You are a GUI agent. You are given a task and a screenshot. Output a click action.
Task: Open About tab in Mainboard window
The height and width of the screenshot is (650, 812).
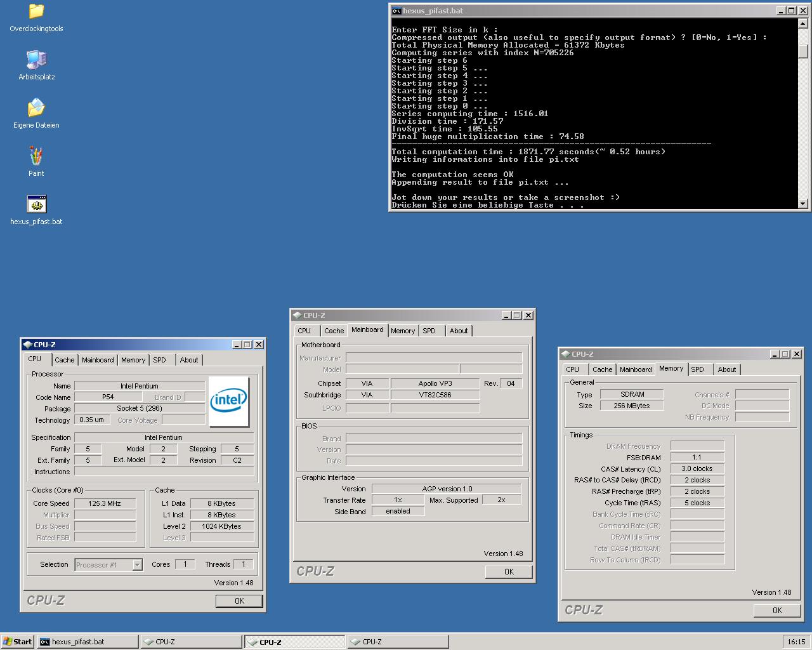point(459,331)
